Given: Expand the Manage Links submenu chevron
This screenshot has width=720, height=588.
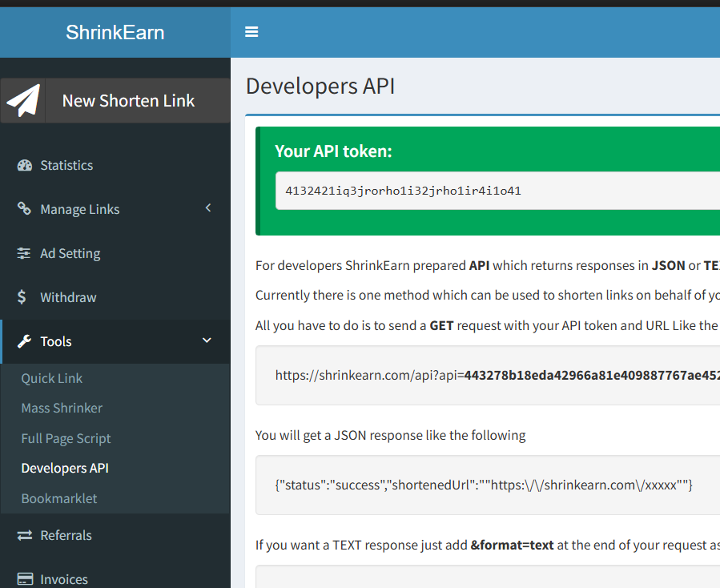Looking at the screenshot, I should click(x=208, y=208).
